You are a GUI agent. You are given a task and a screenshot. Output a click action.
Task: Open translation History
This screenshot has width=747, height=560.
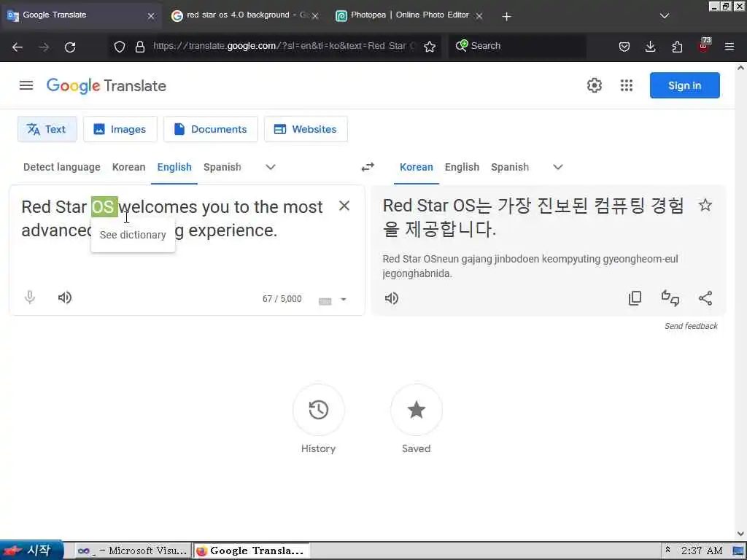318,410
